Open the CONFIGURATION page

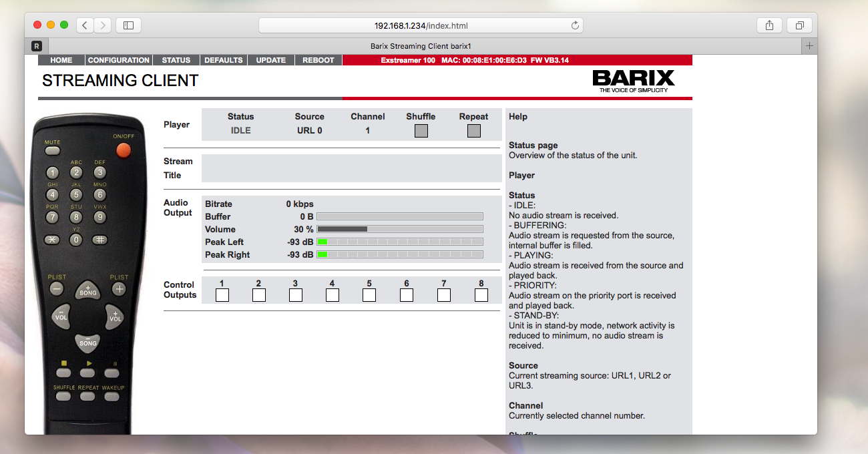point(119,60)
